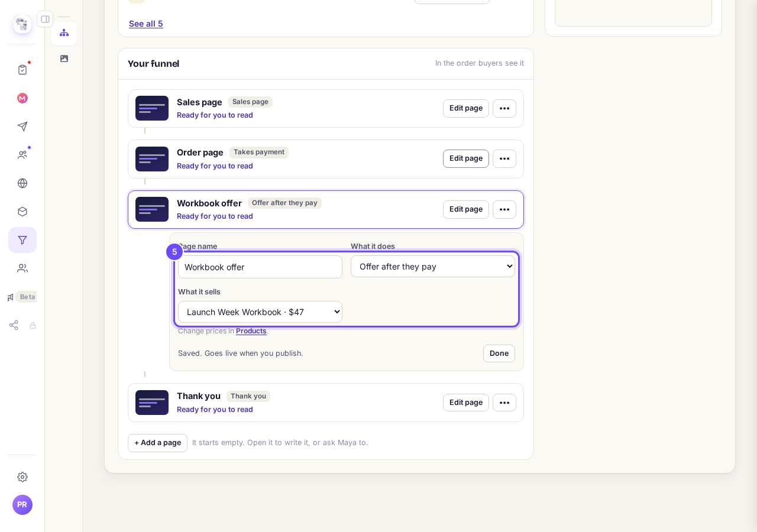Edit the Sales page
757x532 pixels.
coord(466,108)
